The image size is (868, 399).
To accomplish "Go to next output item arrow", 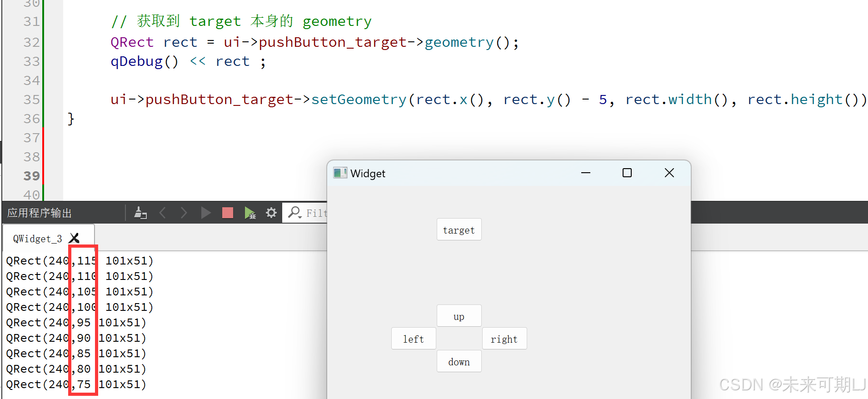I will coord(184,213).
